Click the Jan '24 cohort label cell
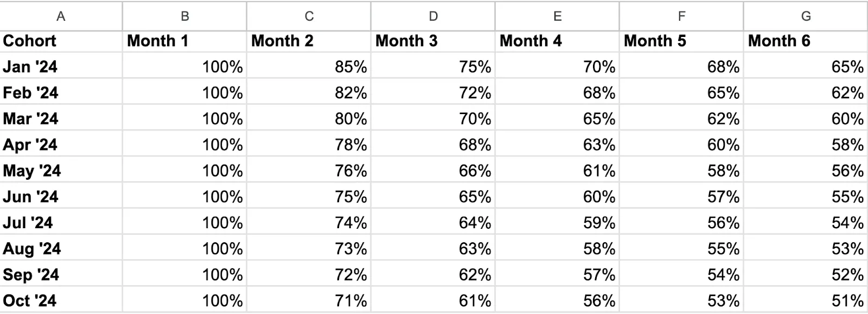 coord(61,67)
